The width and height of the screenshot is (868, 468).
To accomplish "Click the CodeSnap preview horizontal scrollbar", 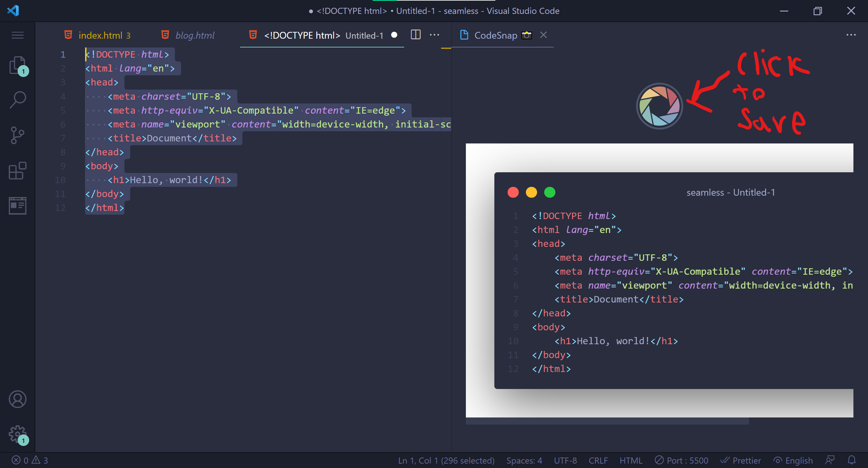I will pyautogui.click(x=607, y=421).
